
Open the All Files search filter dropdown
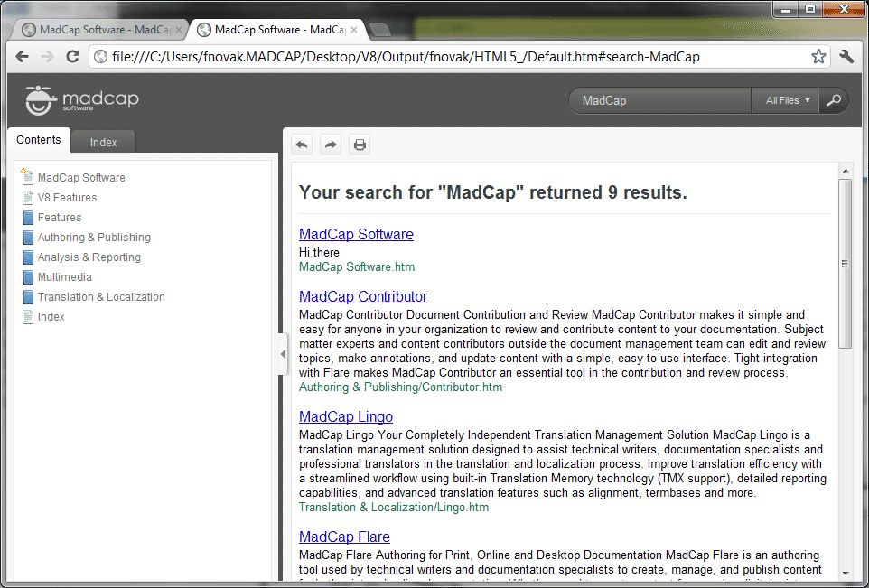pos(785,100)
